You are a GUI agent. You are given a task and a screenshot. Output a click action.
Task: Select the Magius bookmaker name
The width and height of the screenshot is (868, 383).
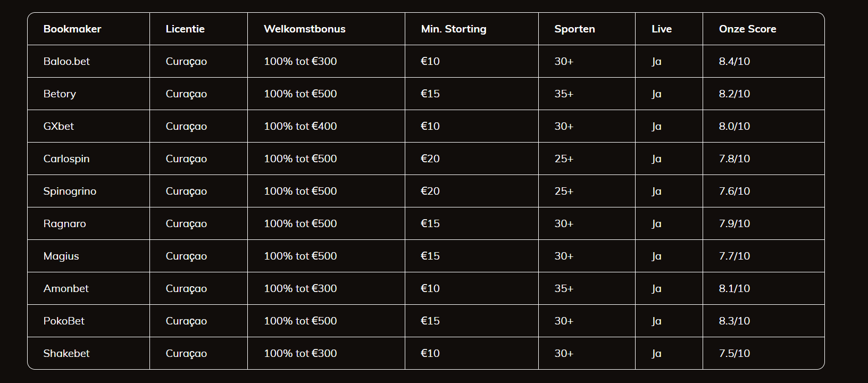click(x=61, y=256)
